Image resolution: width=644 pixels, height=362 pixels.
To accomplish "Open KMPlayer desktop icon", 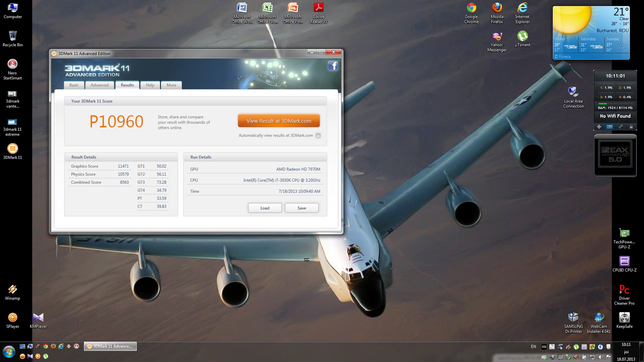I will point(38,320).
